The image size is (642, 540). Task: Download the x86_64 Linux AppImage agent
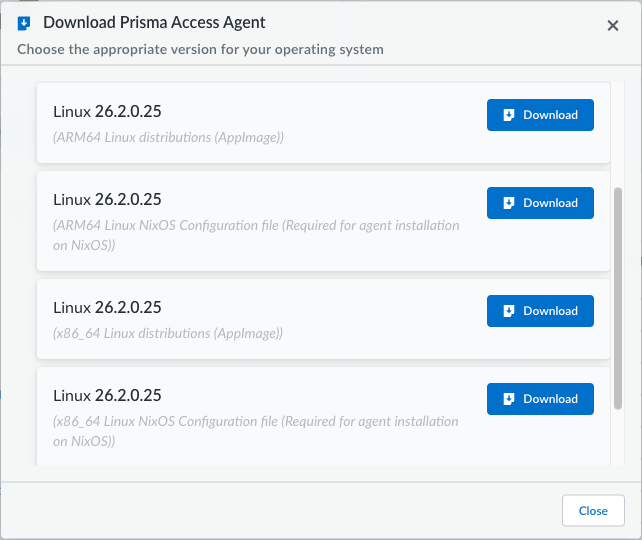pyautogui.click(x=540, y=311)
